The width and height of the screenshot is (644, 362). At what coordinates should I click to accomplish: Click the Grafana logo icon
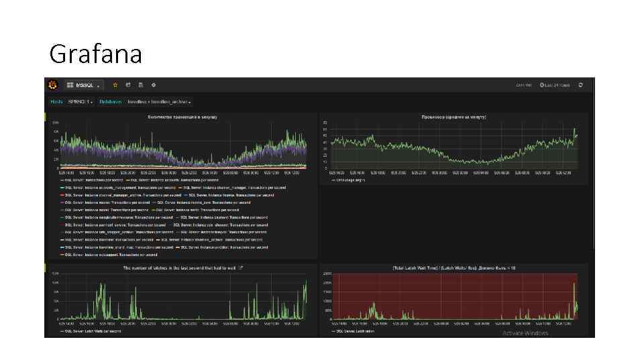pos(52,85)
